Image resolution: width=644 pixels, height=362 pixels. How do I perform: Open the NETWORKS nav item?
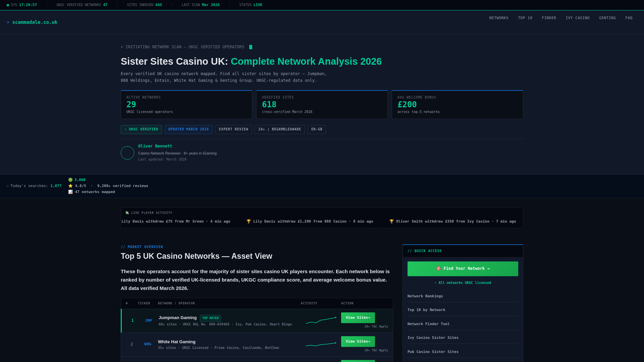(499, 18)
